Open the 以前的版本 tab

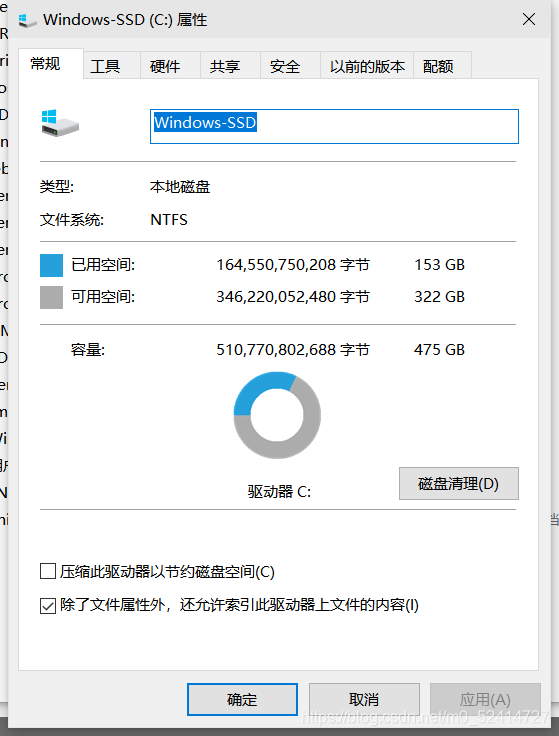[367, 66]
